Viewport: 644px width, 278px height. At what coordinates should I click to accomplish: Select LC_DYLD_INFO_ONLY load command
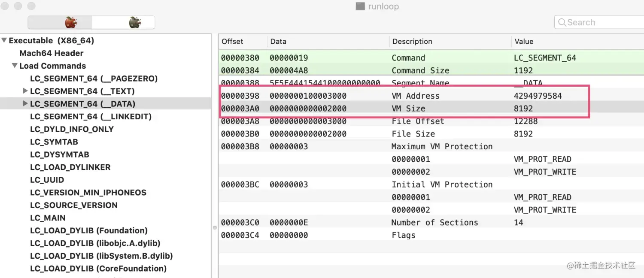click(72, 129)
